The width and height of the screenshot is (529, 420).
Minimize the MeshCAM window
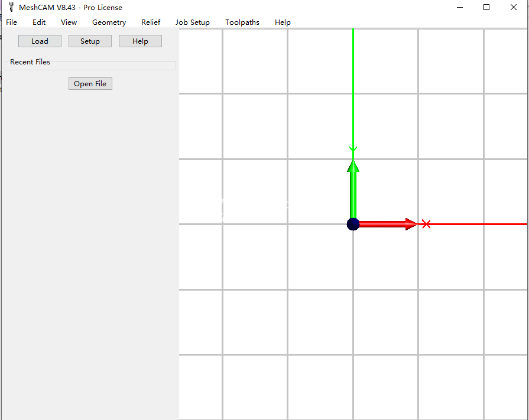(459, 7)
